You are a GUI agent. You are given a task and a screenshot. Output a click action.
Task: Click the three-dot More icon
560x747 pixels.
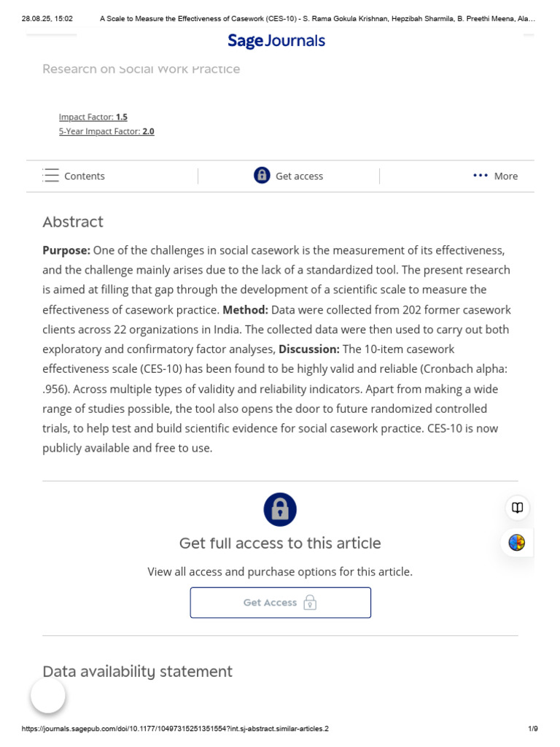pyautogui.click(x=481, y=176)
